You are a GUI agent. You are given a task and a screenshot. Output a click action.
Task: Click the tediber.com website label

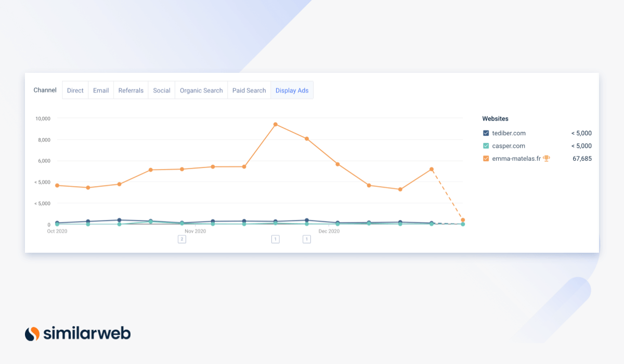point(509,133)
